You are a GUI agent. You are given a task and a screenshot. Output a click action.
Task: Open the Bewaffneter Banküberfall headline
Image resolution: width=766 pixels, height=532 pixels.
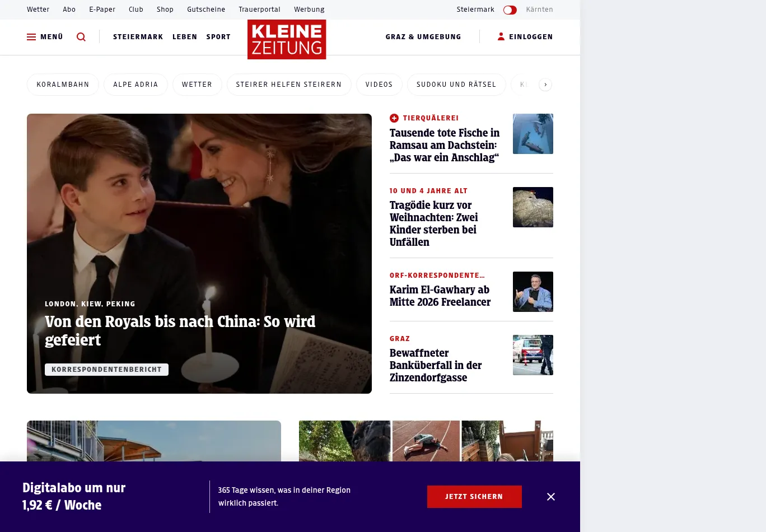(x=436, y=365)
